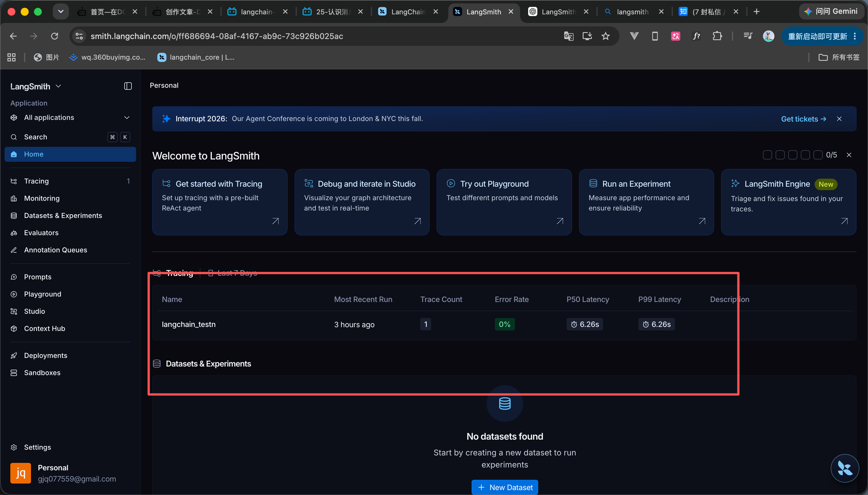Click the Datasets & Experiments section heading
Image resolution: width=868 pixels, height=495 pixels.
(x=208, y=364)
